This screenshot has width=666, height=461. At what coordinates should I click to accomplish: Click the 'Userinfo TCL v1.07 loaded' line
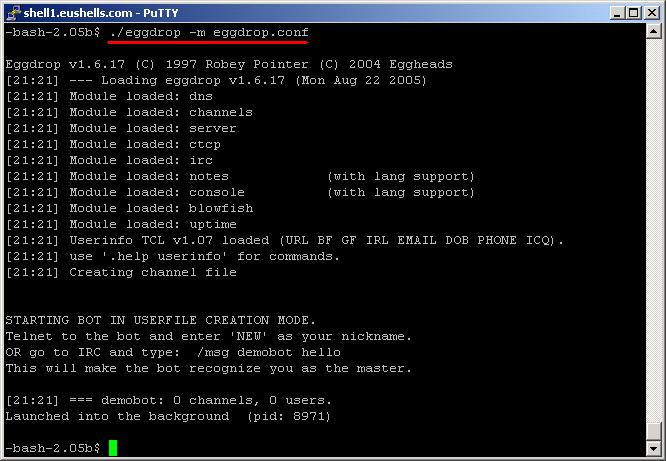pos(284,240)
